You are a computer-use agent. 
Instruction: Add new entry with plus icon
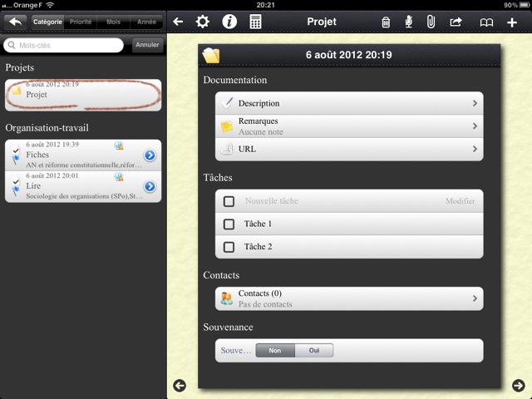pos(511,22)
